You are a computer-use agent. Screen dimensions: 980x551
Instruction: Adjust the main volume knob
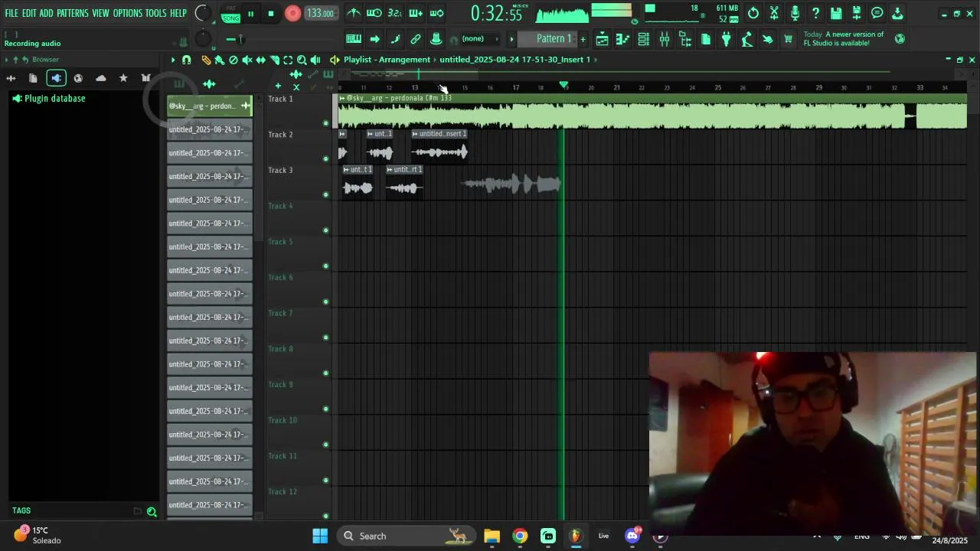coord(203,13)
